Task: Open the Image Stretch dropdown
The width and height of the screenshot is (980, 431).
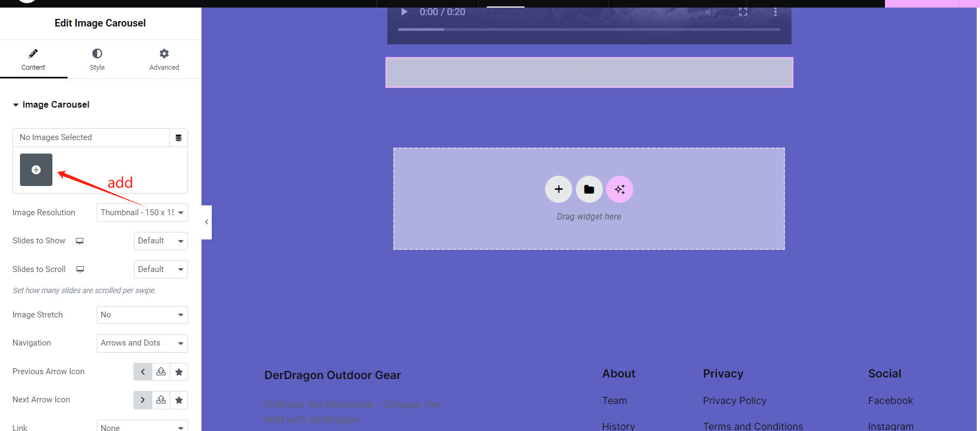Action: click(x=142, y=315)
